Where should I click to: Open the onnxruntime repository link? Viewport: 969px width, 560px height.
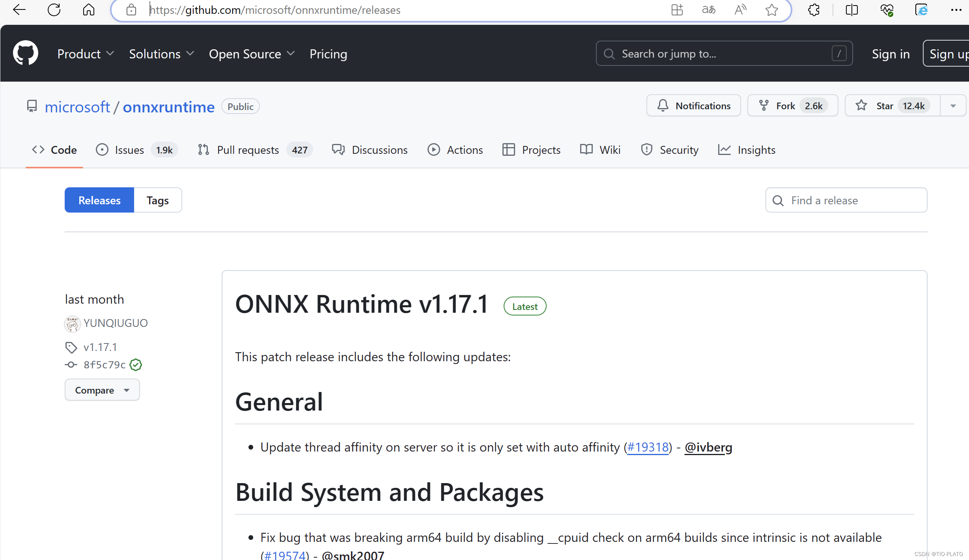(x=169, y=107)
